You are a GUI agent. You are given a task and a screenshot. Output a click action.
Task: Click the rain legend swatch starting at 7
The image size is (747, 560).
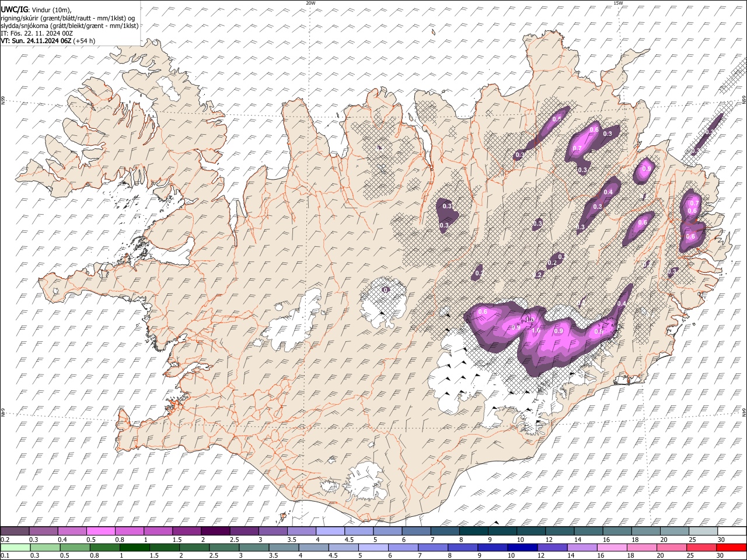433,547
